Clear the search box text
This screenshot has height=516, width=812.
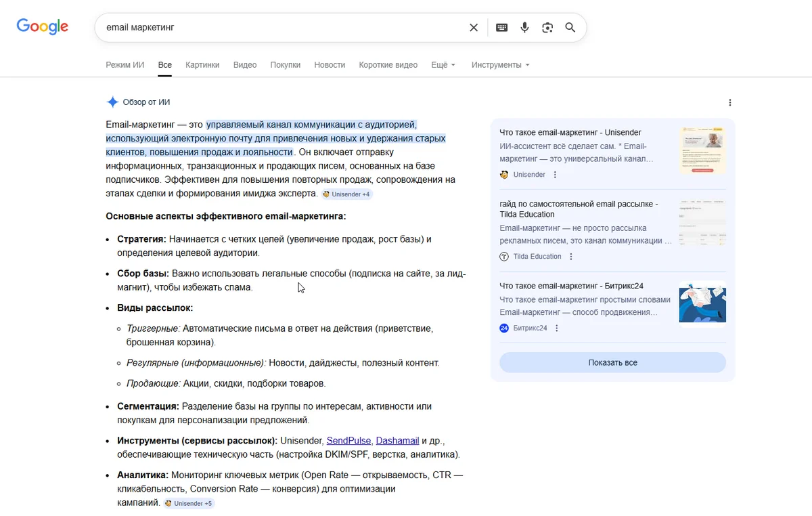click(x=474, y=28)
